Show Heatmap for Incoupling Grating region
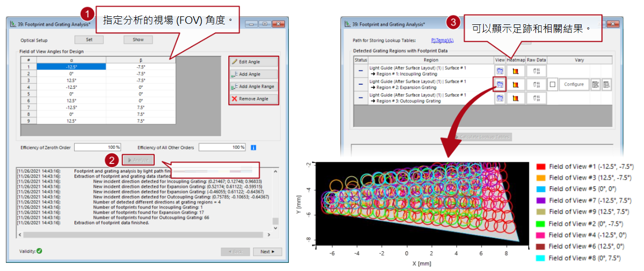The width and height of the screenshot is (644, 271). 516,71
